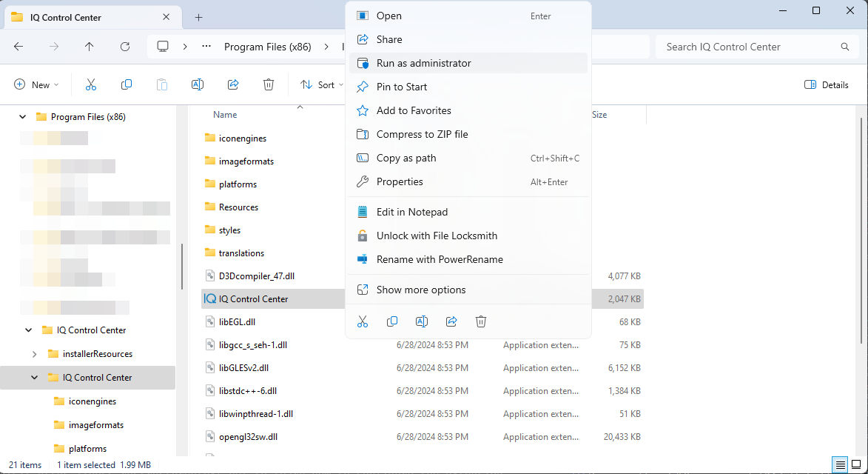Click Rename icon at context menu bottom
The image size is (868, 474).
click(421, 321)
